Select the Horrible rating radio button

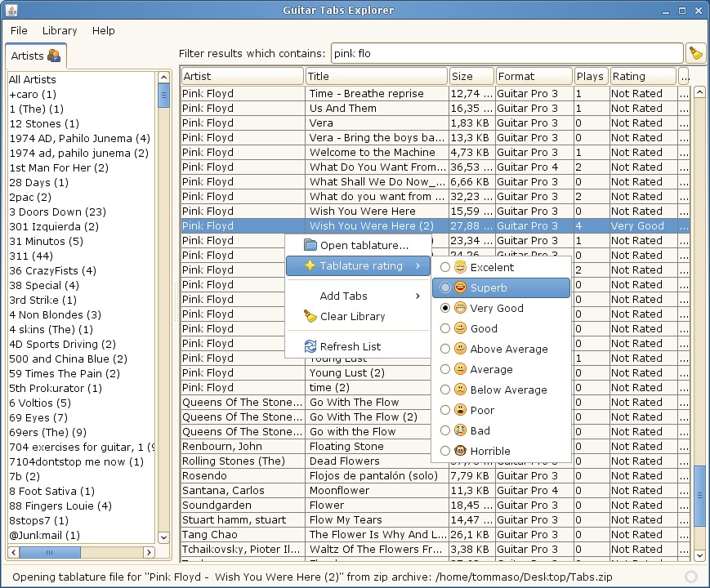pos(445,451)
